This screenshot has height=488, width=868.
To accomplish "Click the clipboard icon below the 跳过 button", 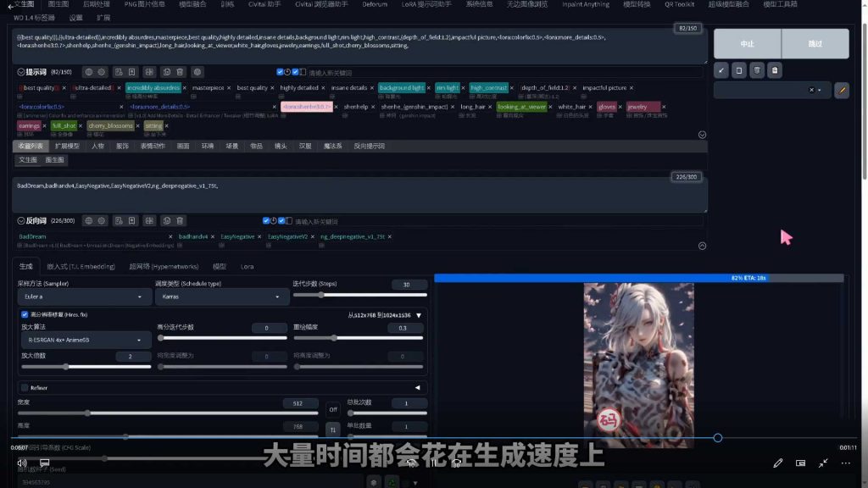I will [x=775, y=70].
